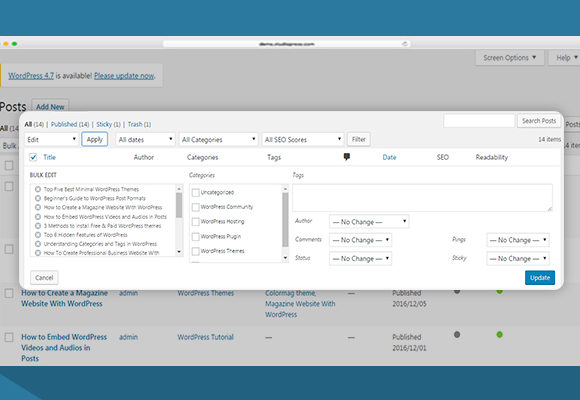The height and width of the screenshot is (400, 580).
Task: Click the blue Update button
Action: (x=540, y=278)
